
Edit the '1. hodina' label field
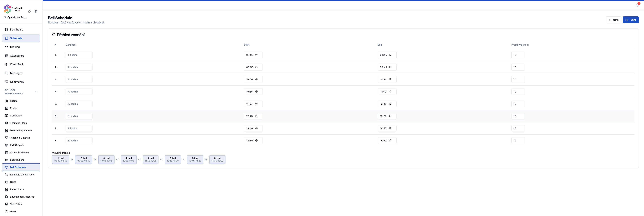79,55
